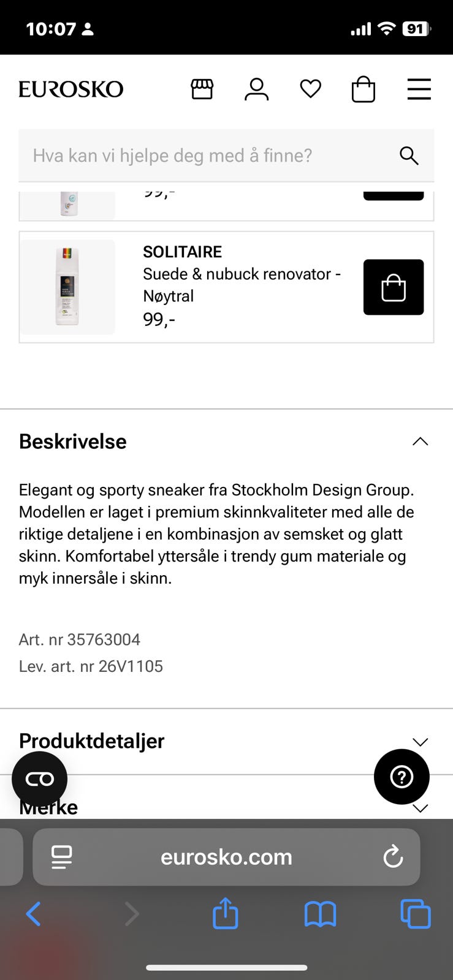Viewport: 453px width, 980px height.
Task: Open Suede & nubuck renovator product link
Action: [x=242, y=285]
